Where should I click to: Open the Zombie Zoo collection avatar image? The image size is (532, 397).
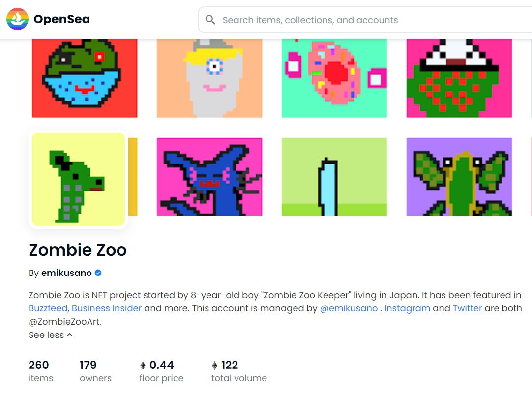78,179
